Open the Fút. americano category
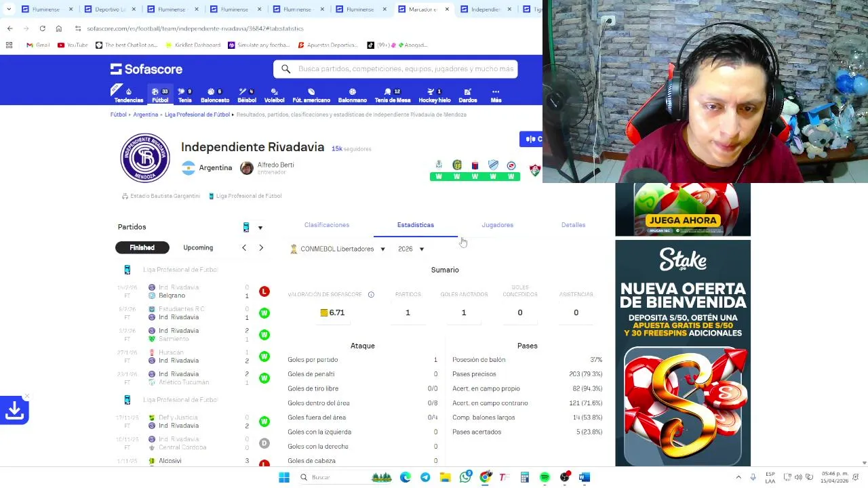This screenshot has height=488, width=868. click(311, 95)
